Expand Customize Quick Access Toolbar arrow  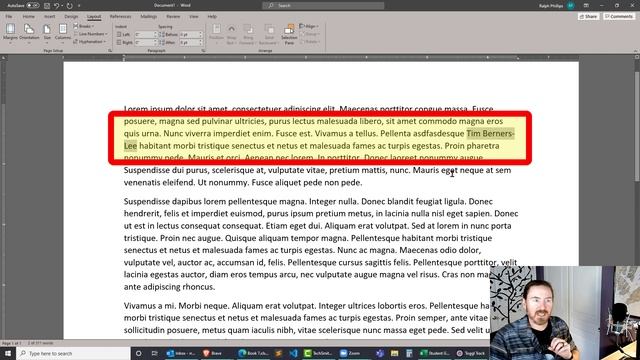coord(79,6)
